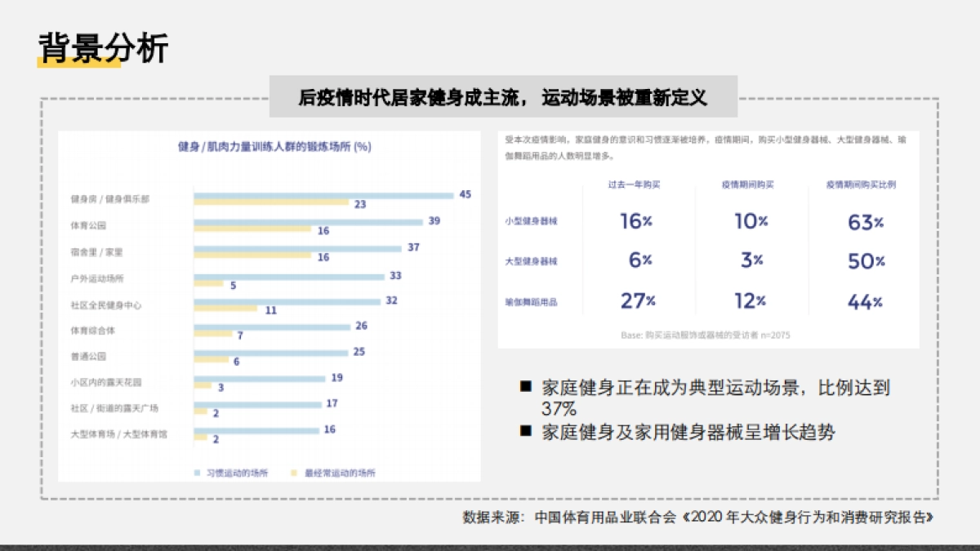
Task: Select the bullet text 家庭健身及家用健身器械呈增长趋势
Action: click(688, 432)
